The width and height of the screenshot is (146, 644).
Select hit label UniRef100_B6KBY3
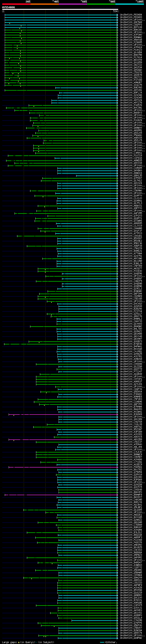[131, 113]
